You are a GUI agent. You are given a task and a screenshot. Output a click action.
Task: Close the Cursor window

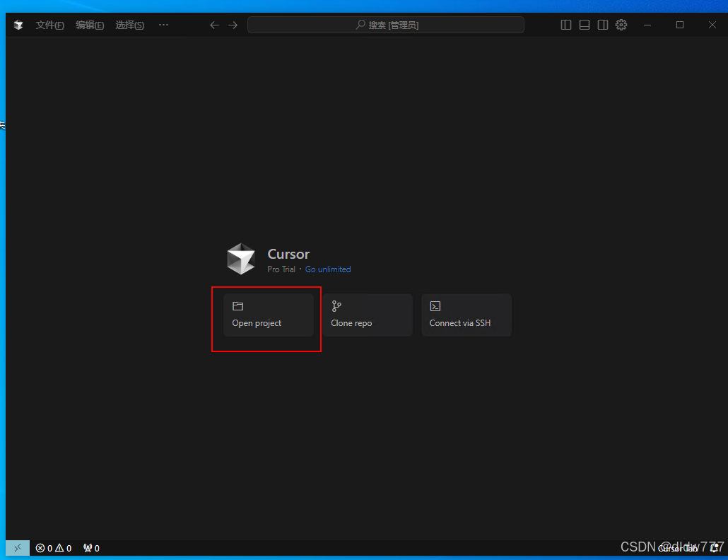[x=712, y=25]
